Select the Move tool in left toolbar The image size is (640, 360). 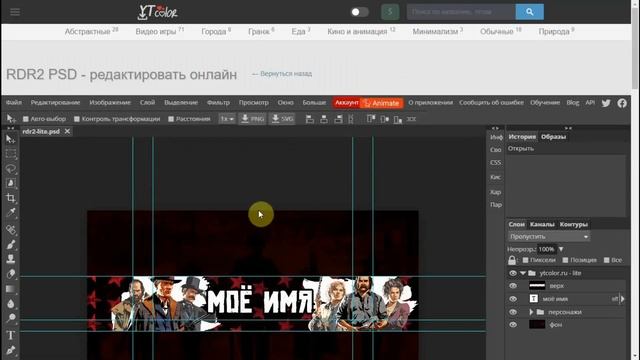(x=11, y=140)
